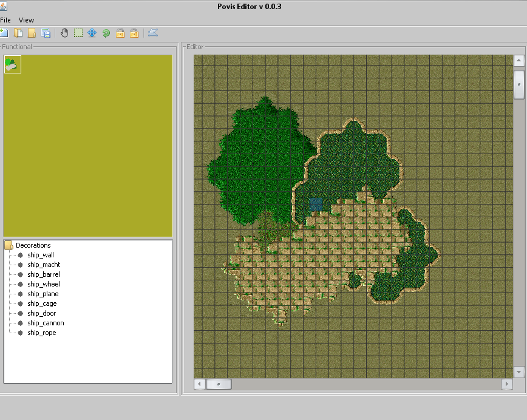
Task: Click the new map icon in toolbar
Action: [x=4, y=33]
